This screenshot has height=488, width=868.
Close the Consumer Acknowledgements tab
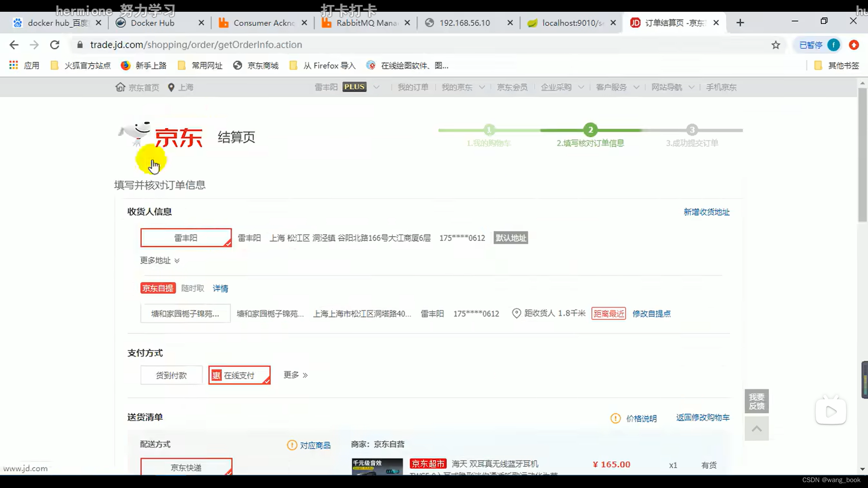click(304, 23)
